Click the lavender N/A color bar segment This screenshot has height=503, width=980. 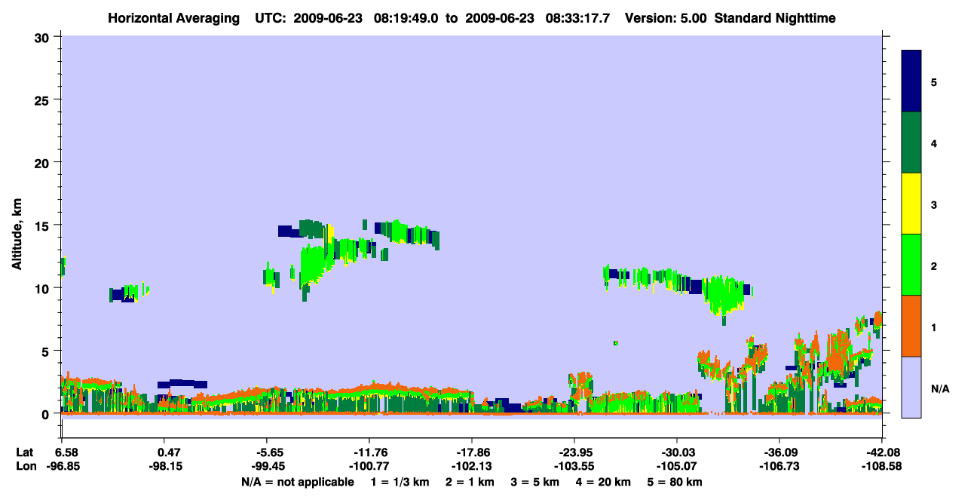tap(911, 386)
